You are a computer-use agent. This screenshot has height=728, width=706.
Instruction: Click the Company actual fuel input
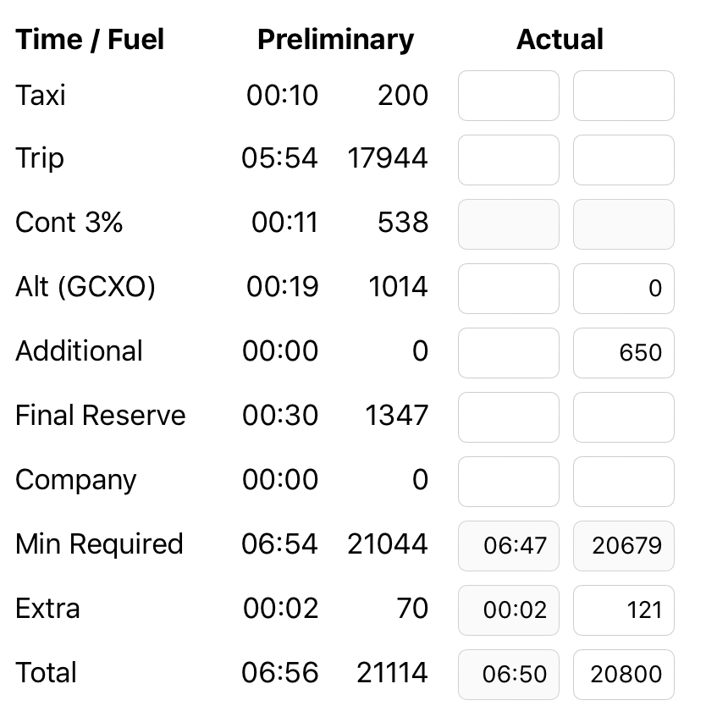point(623,482)
